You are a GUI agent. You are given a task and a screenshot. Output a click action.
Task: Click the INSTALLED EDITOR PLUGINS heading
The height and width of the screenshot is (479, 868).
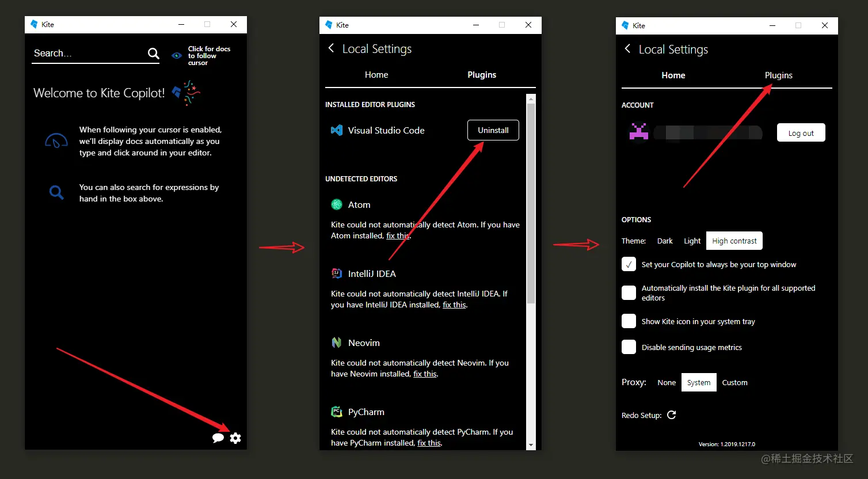[x=370, y=105]
